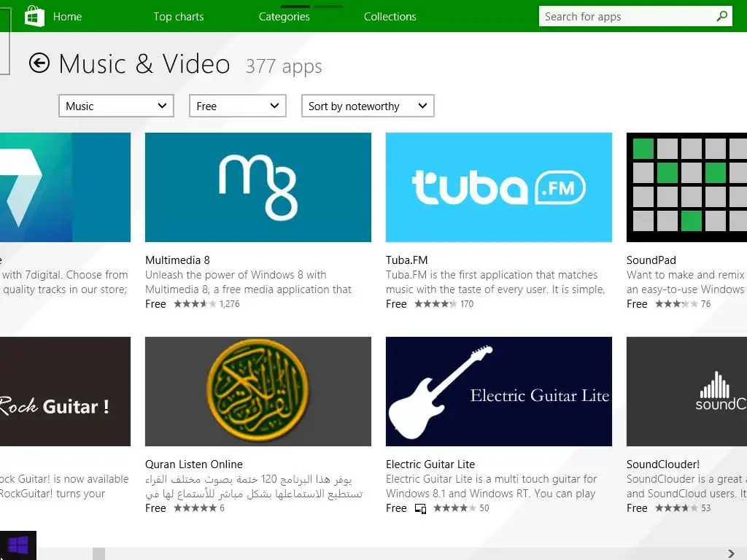Expand the Music subcategory dropdown
The height and width of the screenshot is (560, 747).
tap(116, 106)
